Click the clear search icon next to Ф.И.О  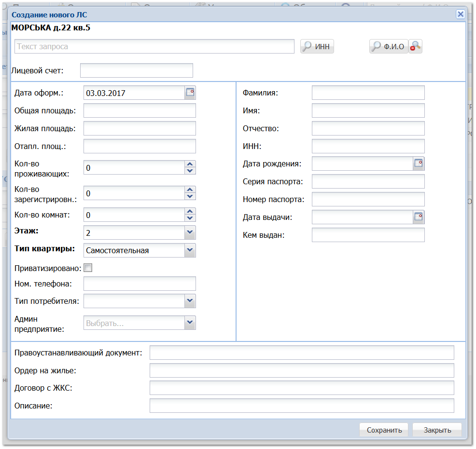pos(415,46)
